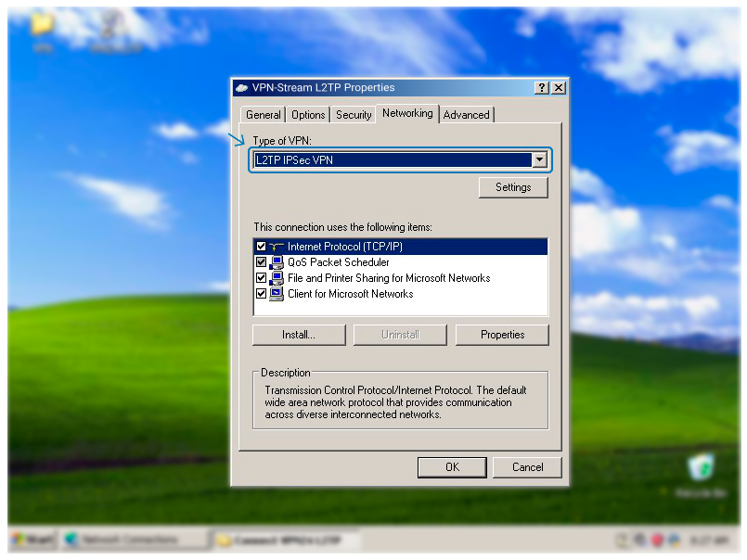Click the VPN-Stream dialog title bar icon
This screenshot has width=747, height=560.
pos(242,88)
